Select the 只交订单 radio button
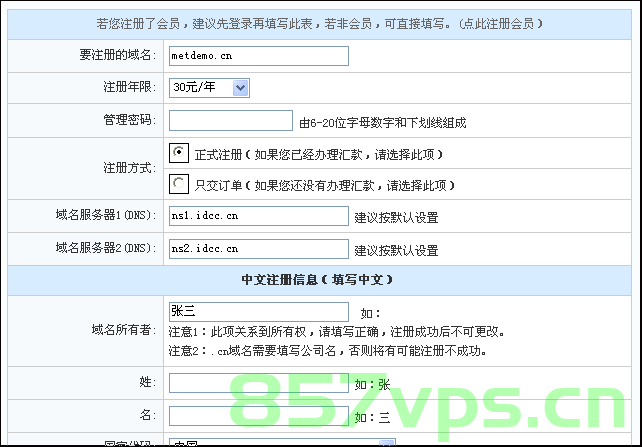Viewport: 642px width, 447px height. coord(179,184)
